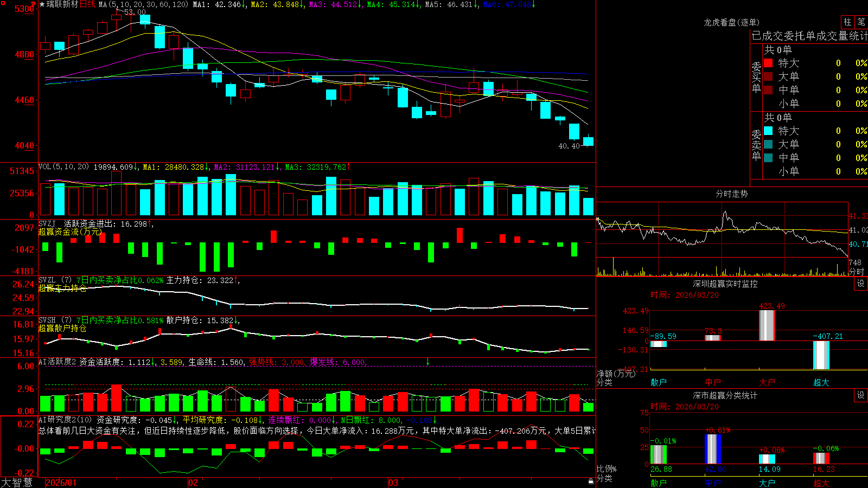
Task: Click the star icon beside 瑞联新材
Action: coord(42,4)
